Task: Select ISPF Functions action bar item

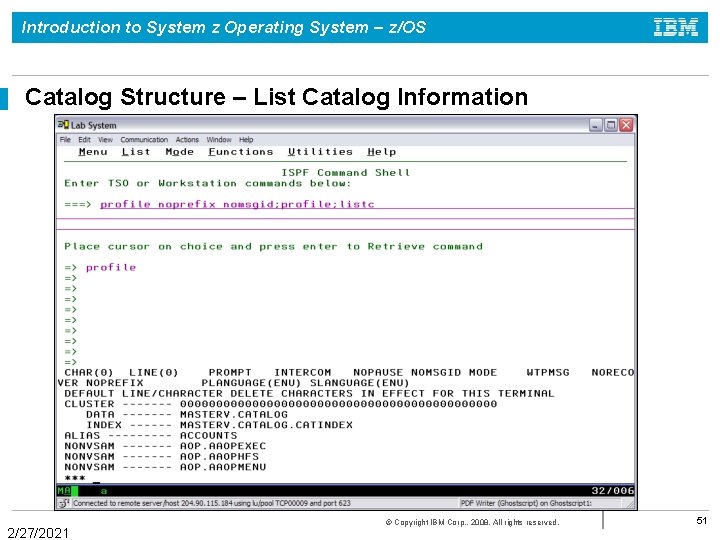Action: click(x=241, y=152)
